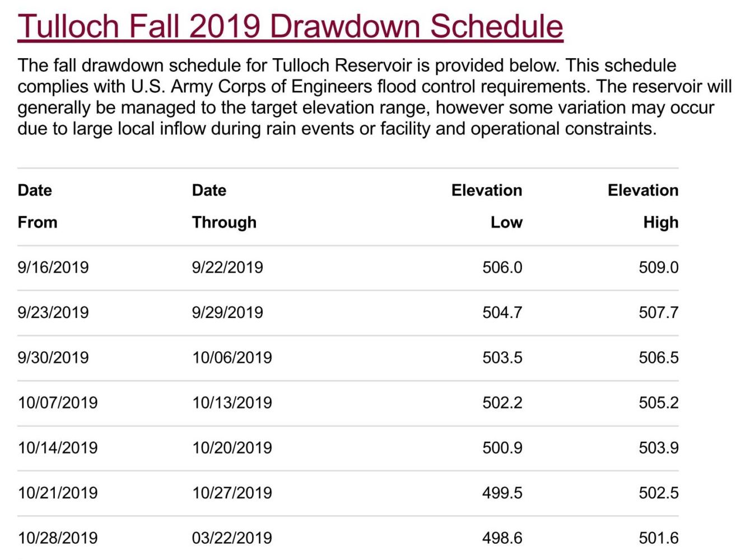Viewport: 736px width, 560px height.
Task: Select the 03/22/2019 through-date cell
Action: 232,538
